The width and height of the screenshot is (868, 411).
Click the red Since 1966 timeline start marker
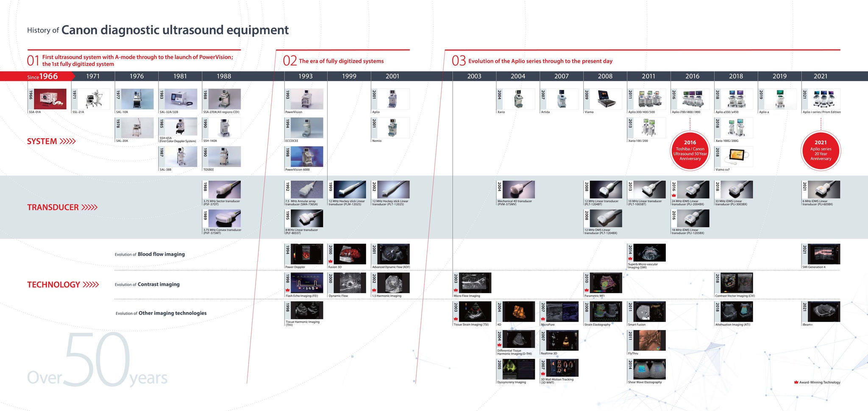tap(37, 76)
